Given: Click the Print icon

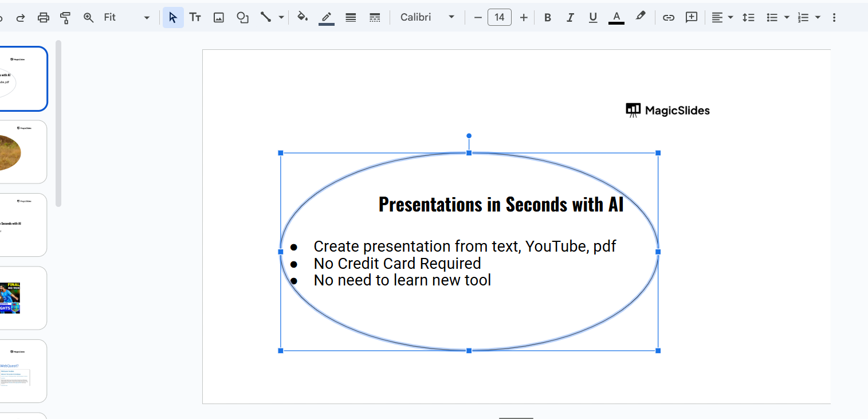Looking at the screenshot, I should pyautogui.click(x=44, y=18).
